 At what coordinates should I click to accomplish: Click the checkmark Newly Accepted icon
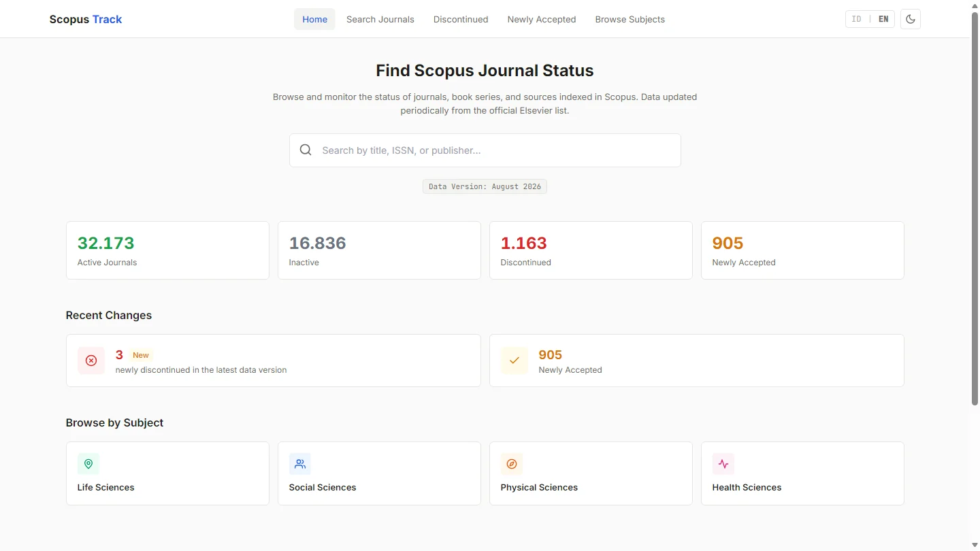coord(514,361)
